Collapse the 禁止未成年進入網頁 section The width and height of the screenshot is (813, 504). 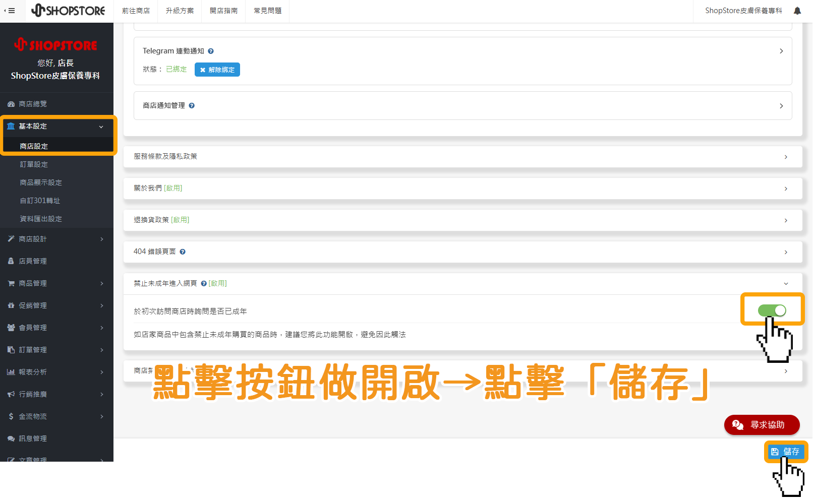(784, 283)
